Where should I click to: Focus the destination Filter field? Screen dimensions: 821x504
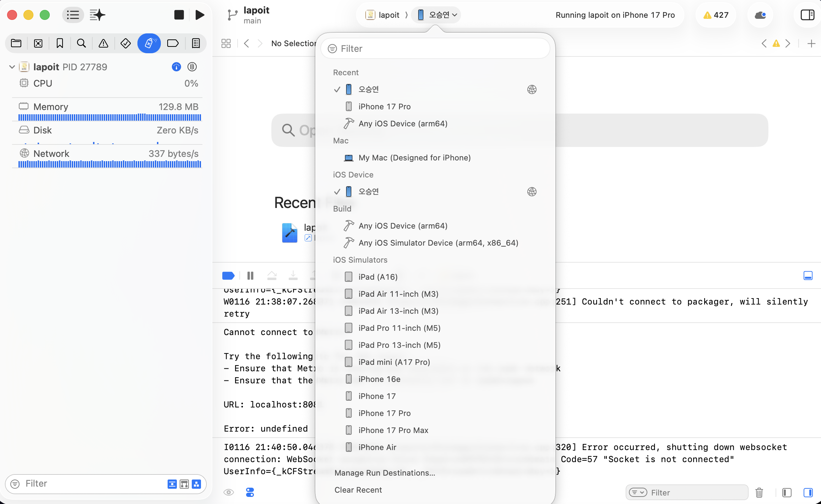pyautogui.click(x=435, y=49)
